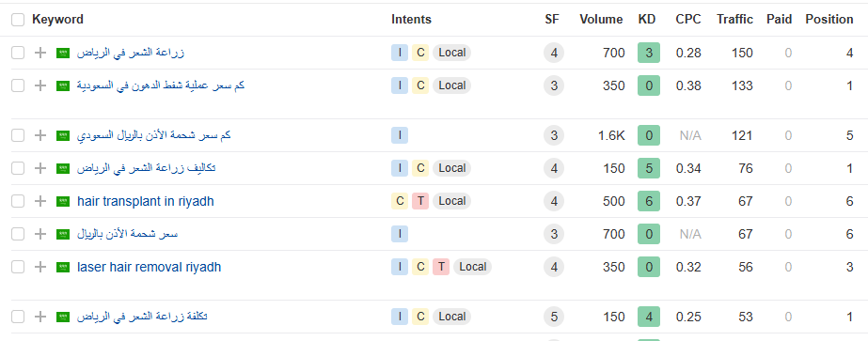Click the plus icon beside hair transplant in riyadh
868x341 pixels.
point(39,201)
